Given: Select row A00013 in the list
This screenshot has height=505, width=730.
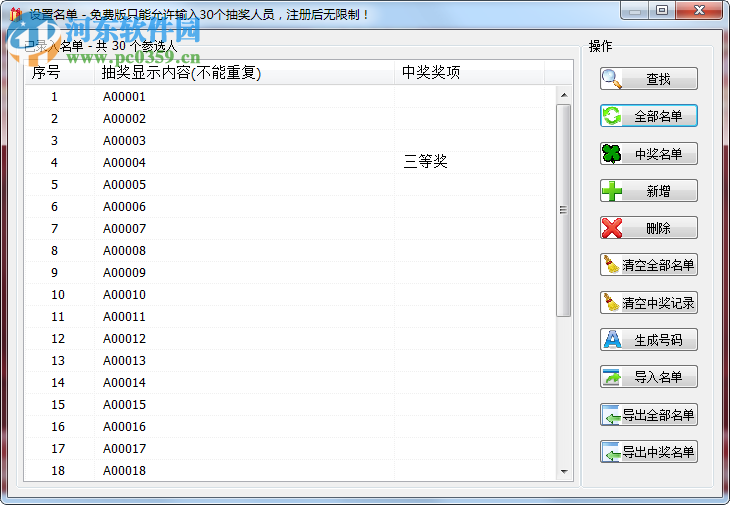Looking at the screenshot, I should 284,361.
